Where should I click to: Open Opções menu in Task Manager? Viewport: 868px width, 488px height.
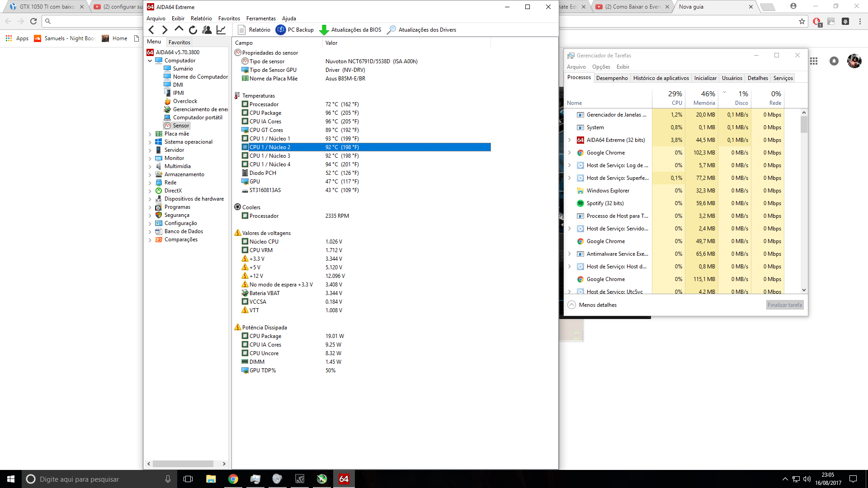click(x=601, y=67)
